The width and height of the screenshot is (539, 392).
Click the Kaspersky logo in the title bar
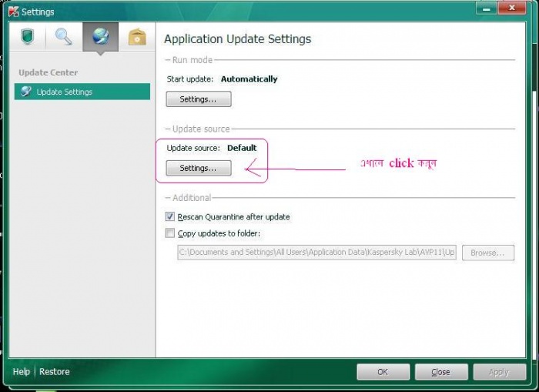pos(13,12)
